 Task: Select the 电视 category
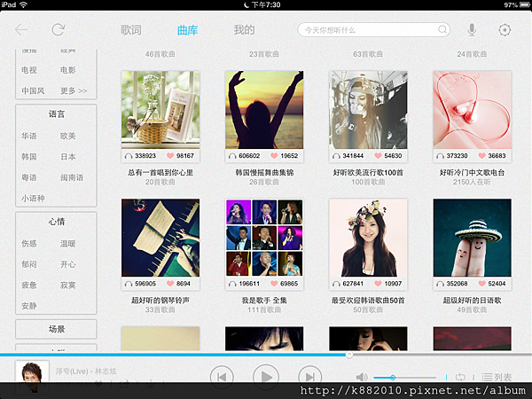[29, 70]
